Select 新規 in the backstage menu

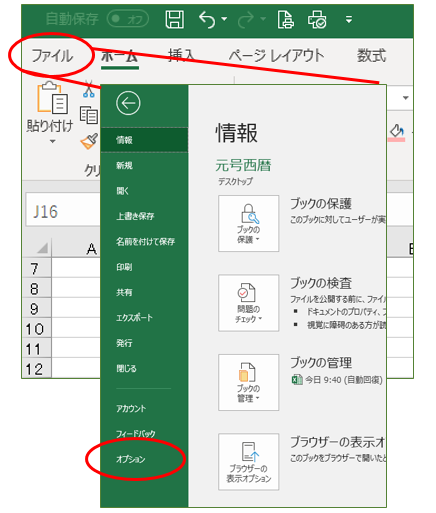coord(144,165)
